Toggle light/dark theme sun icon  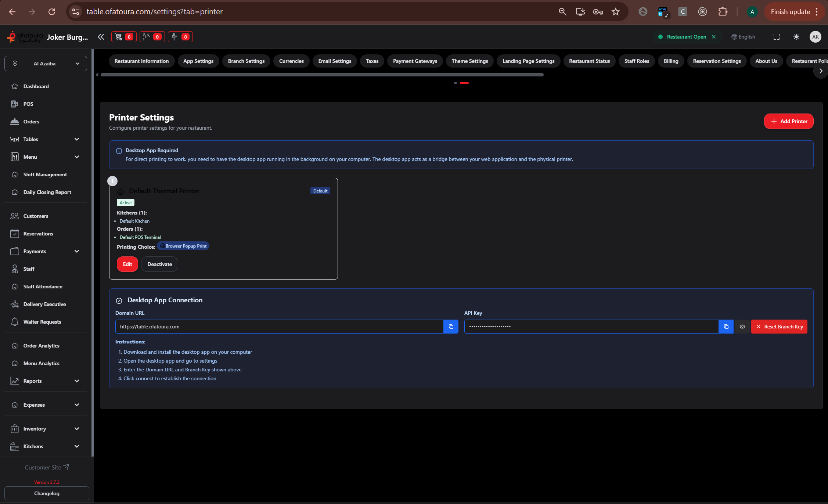[796, 37]
